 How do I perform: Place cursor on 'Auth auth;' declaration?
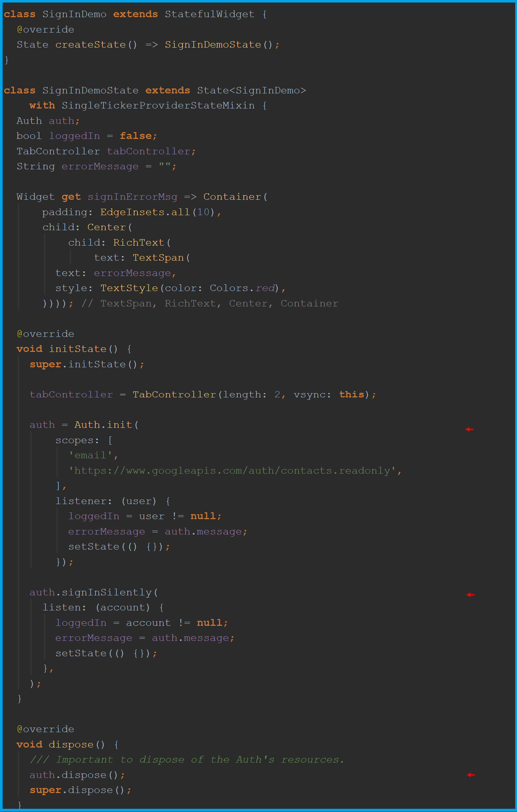pos(48,121)
